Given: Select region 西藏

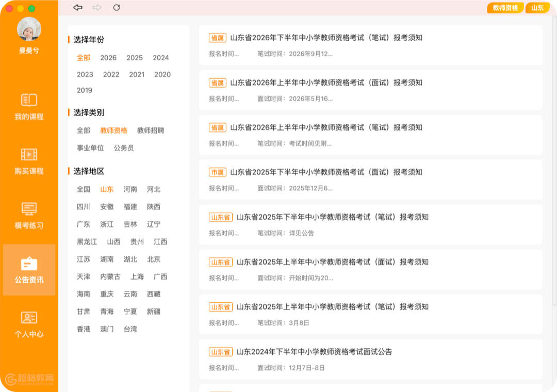Looking at the screenshot, I should pos(154,294).
